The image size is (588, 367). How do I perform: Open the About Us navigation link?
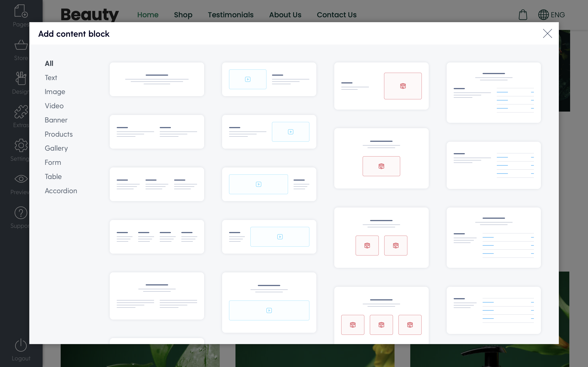point(285,15)
